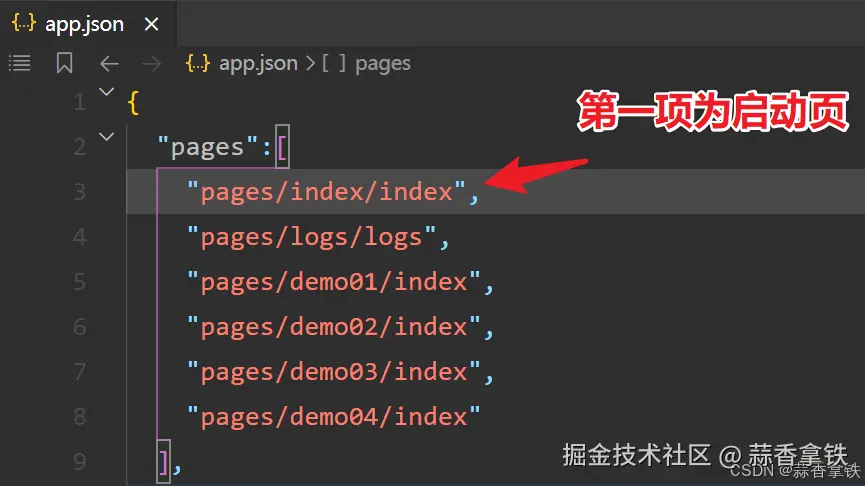Click the "pages/demo04/index" string
Image resolution: width=865 pixels, height=486 pixels.
334,417
